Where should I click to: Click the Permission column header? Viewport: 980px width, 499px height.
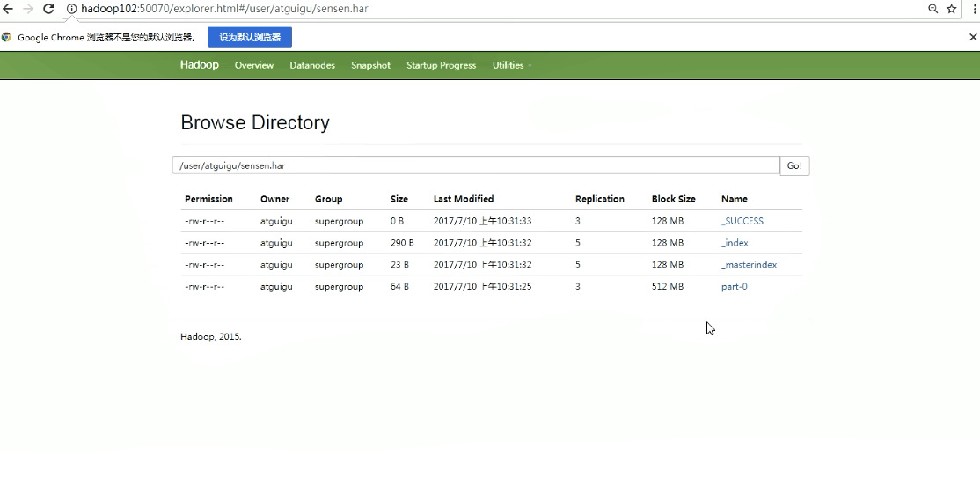pyautogui.click(x=208, y=199)
